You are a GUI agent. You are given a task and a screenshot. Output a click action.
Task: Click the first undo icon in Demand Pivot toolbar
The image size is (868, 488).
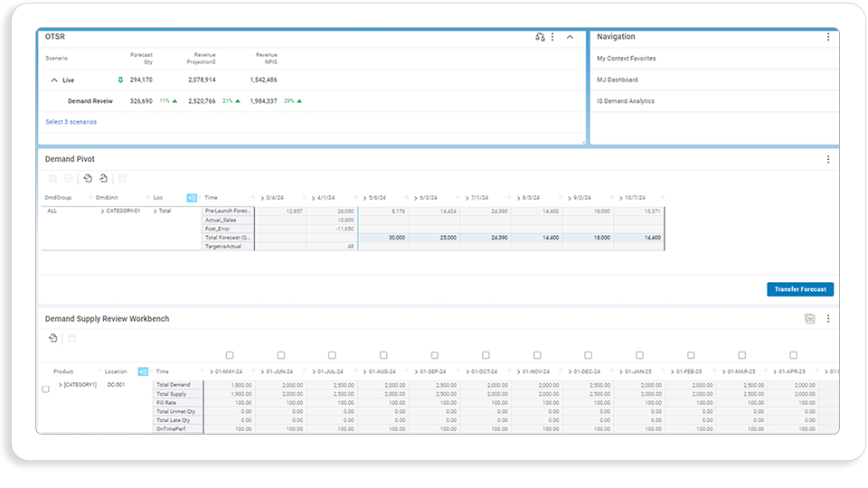(88, 178)
